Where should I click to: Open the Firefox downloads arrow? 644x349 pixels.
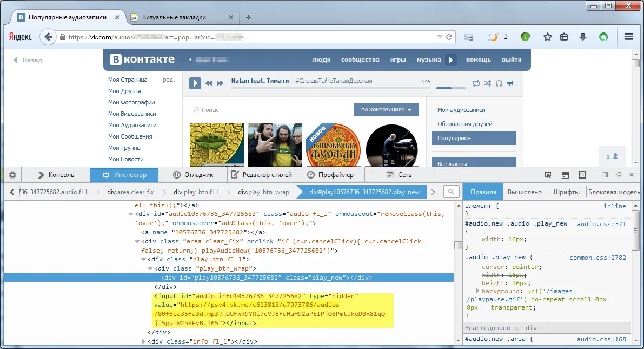pos(583,37)
